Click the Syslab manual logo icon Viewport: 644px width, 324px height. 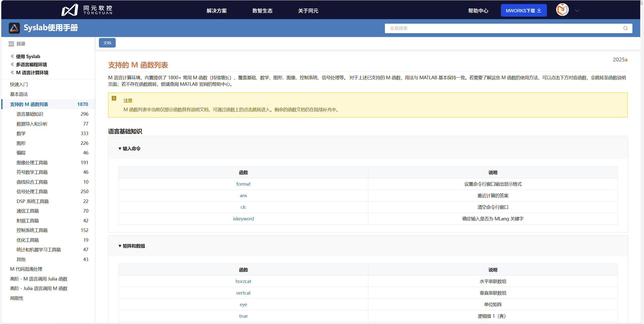pyautogui.click(x=14, y=28)
